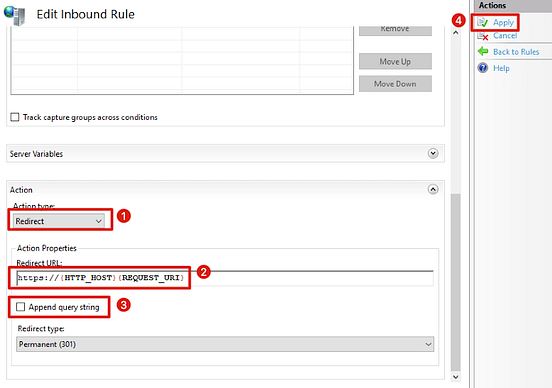Screen dimensions: 552x388
Task: Click the green Back to Rules arrow icon
Action: click(483, 51)
